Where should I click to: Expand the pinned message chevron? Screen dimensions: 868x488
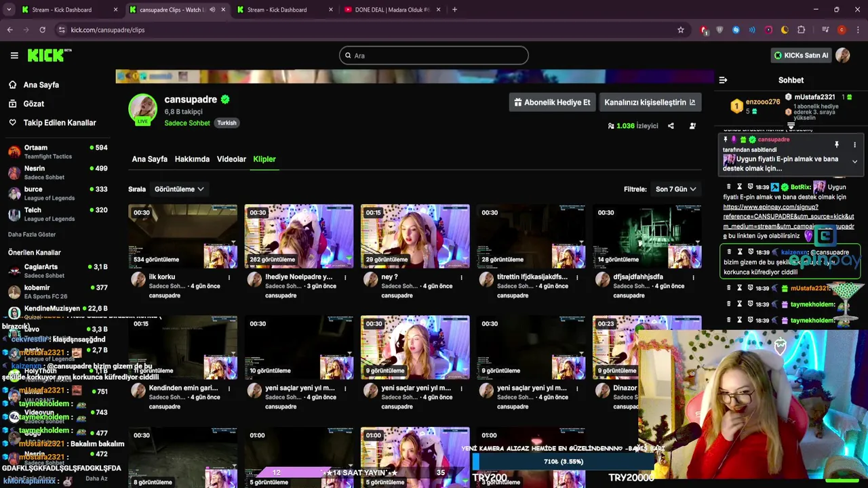(x=854, y=162)
